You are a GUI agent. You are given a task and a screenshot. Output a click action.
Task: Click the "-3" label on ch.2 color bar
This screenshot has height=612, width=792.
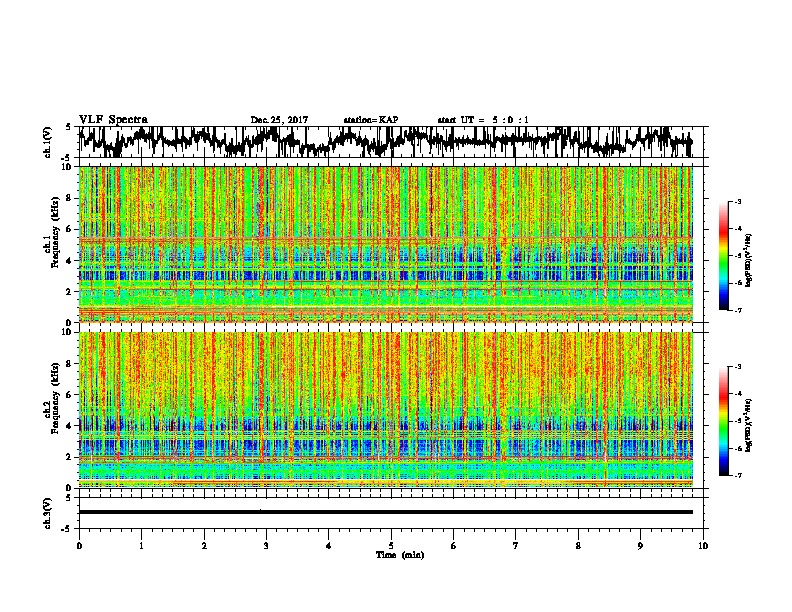tap(738, 367)
